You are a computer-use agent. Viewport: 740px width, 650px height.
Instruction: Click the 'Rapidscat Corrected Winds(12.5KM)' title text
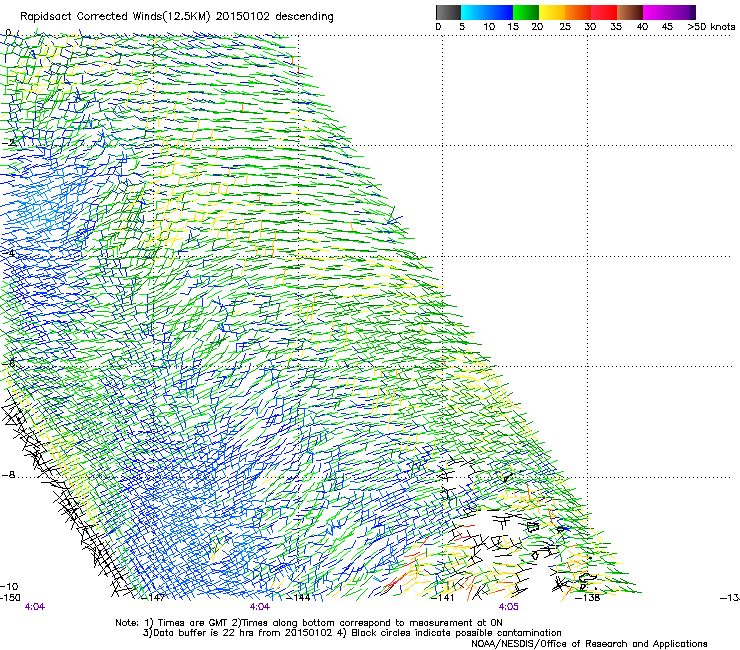115,17
